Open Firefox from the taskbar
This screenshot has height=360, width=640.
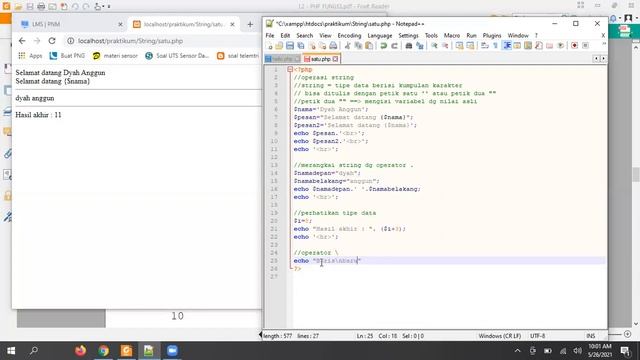coord(80,351)
